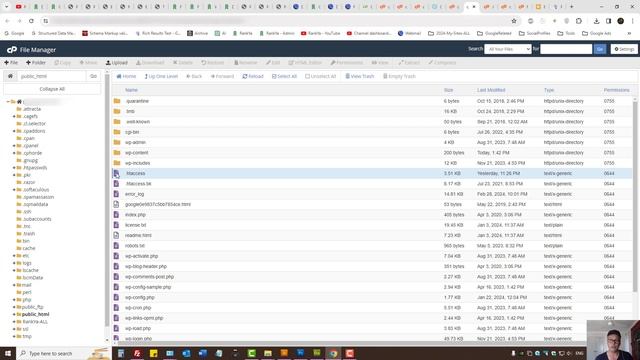Click the Restore toolbar icon

point(213,63)
